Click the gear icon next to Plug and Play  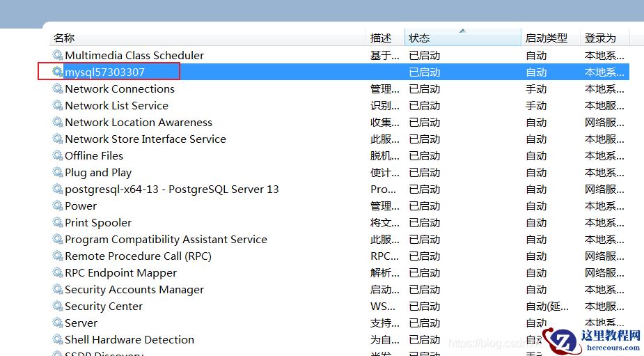[58, 172]
